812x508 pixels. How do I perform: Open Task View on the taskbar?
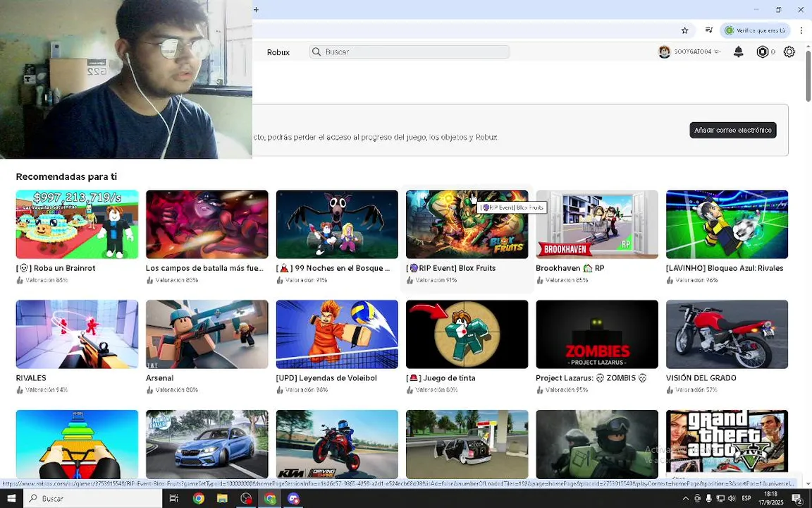tap(174, 498)
